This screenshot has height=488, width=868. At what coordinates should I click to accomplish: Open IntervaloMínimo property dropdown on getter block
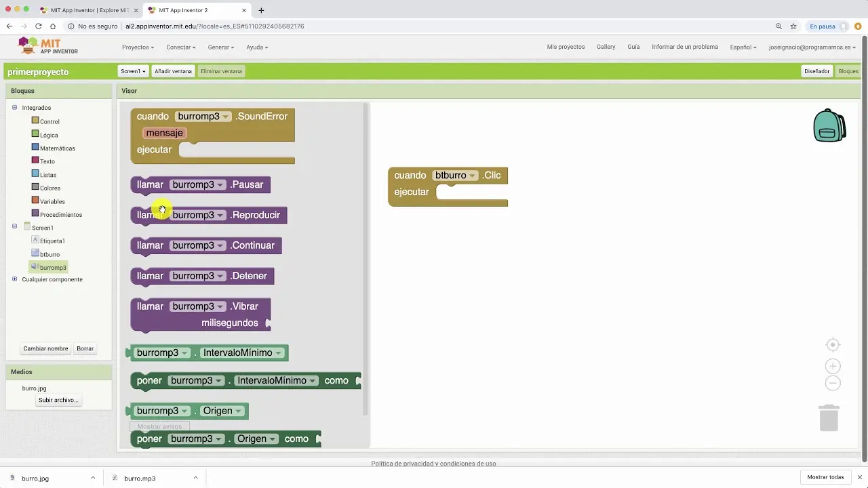coord(279,353)
